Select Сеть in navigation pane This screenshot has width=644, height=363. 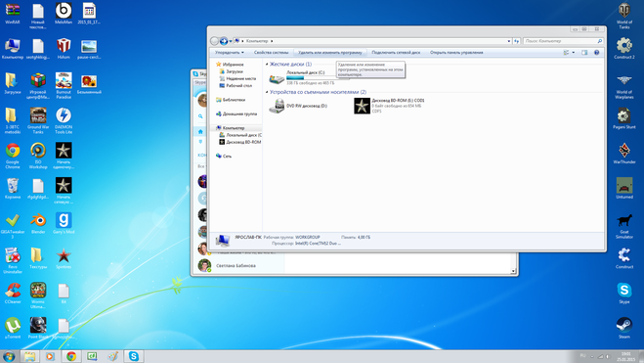tap(224, 157)
